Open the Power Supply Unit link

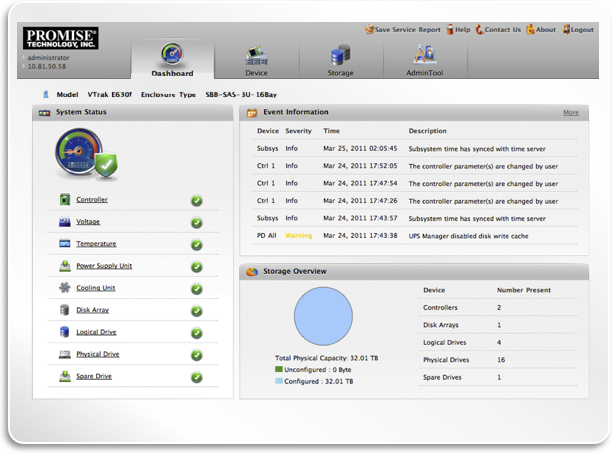(104, 266)
